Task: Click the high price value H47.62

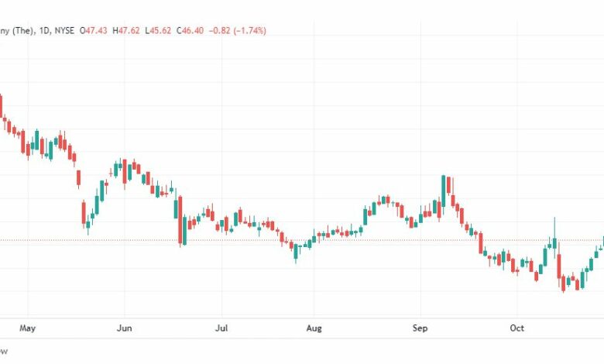Action: point(126,30)
